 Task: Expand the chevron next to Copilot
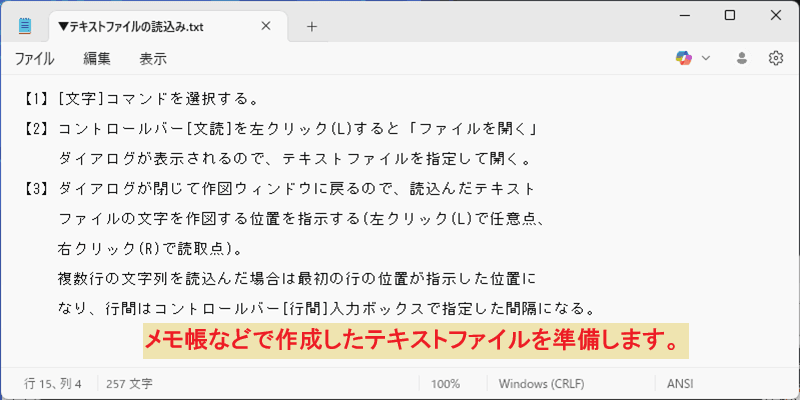[706, 58]
